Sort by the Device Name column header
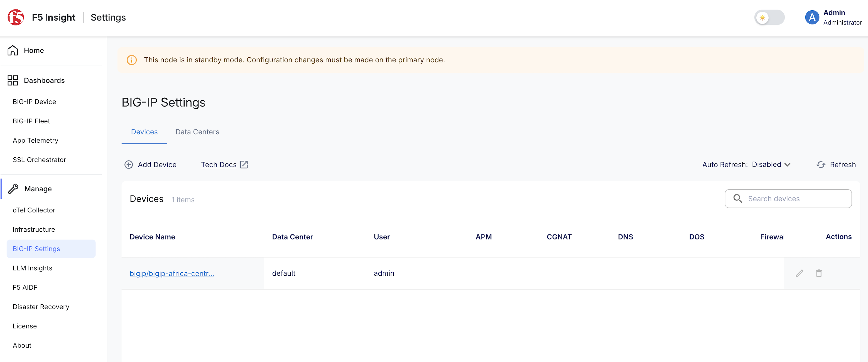This screenshot has height=362, width=868. tap(152, 237)
